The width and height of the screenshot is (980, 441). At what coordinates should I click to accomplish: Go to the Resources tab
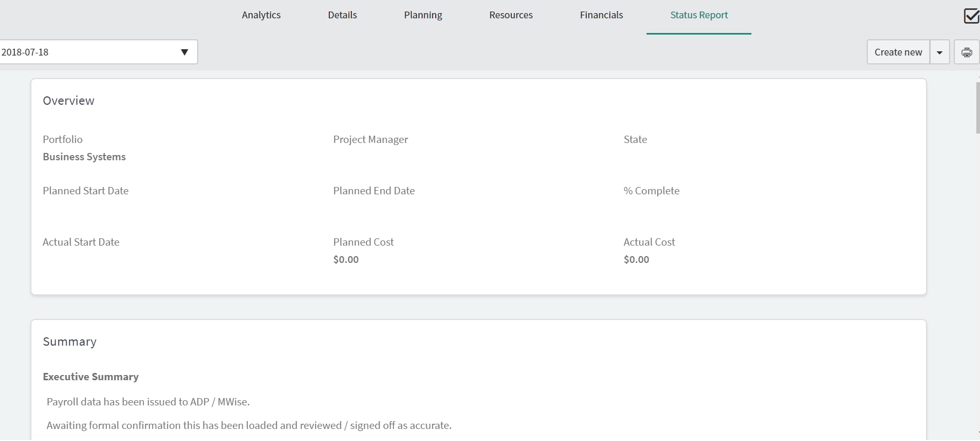tap(511, 15)
